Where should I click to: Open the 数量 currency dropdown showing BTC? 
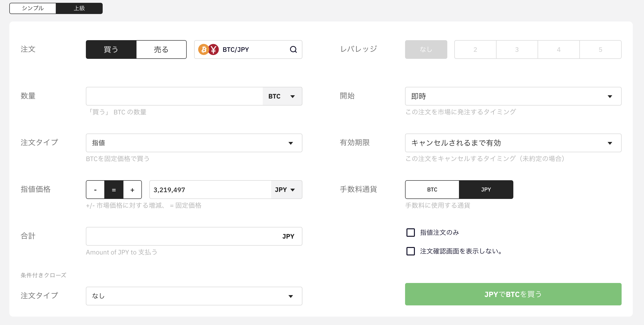pos(283,96)
